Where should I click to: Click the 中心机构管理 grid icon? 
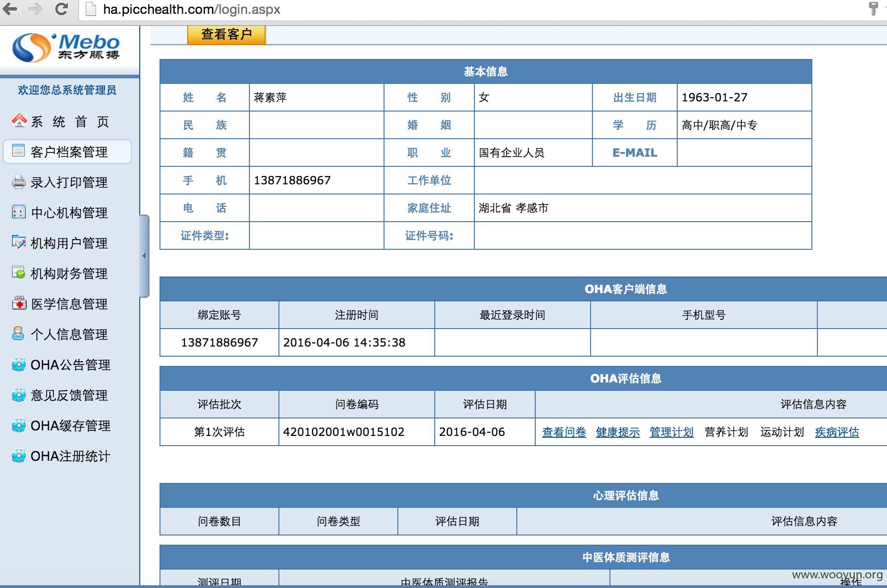pyautogui.click(x=19, y=212)
